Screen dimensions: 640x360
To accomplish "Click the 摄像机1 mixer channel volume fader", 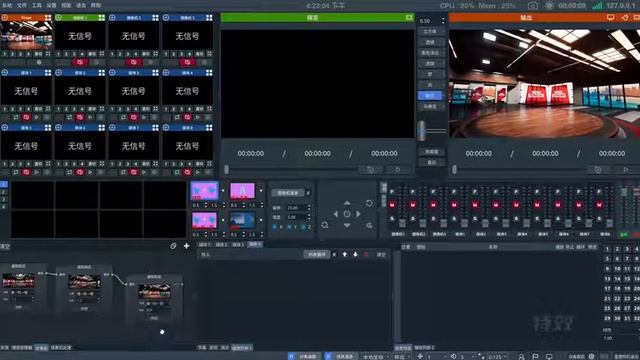I will point(402,223).
